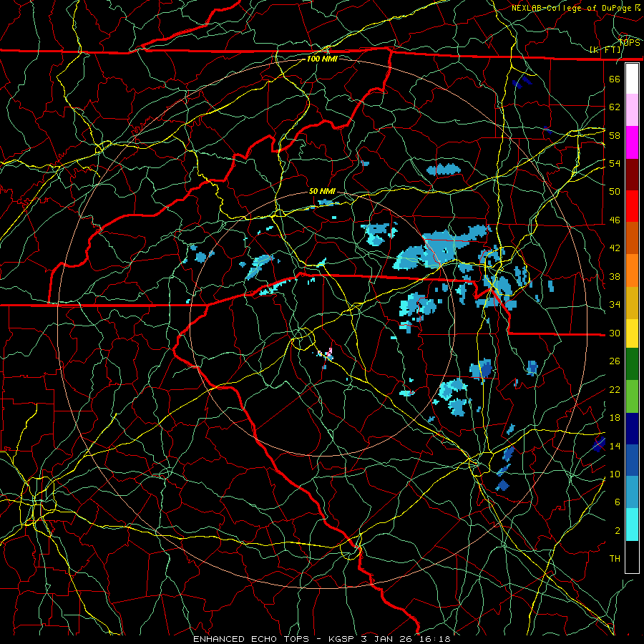Image resolution: width=644 pixels, height=644 pixels.
Task: Click the dark red legend swatch
Action: tap(632, 175)
